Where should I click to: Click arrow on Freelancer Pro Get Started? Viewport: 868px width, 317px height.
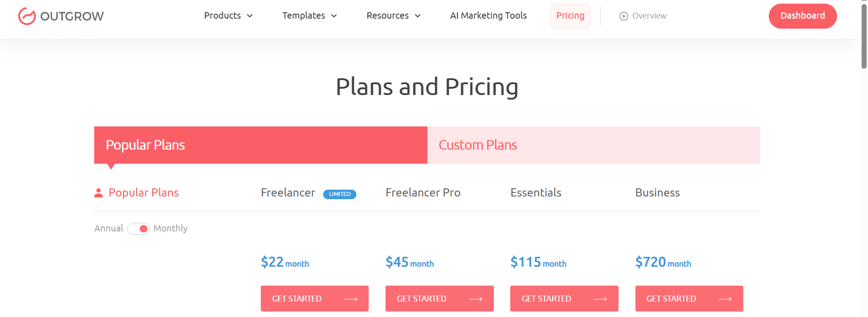[x=476, y=299]
